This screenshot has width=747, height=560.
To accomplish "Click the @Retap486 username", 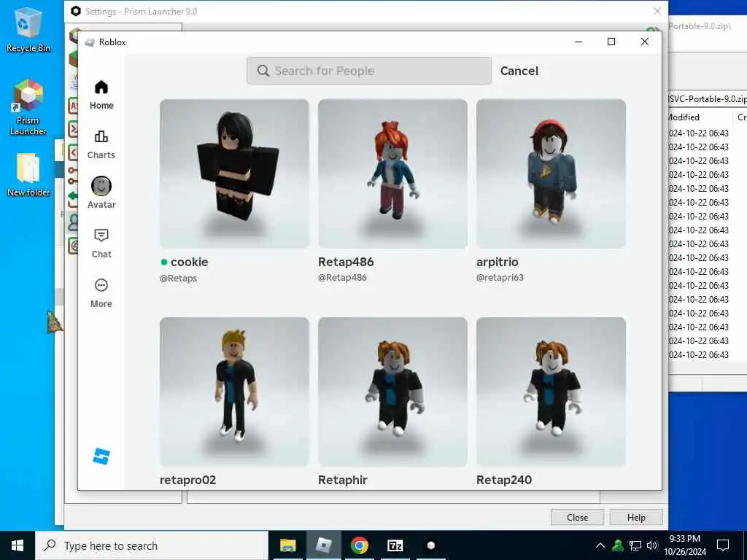I will (342, 278).
